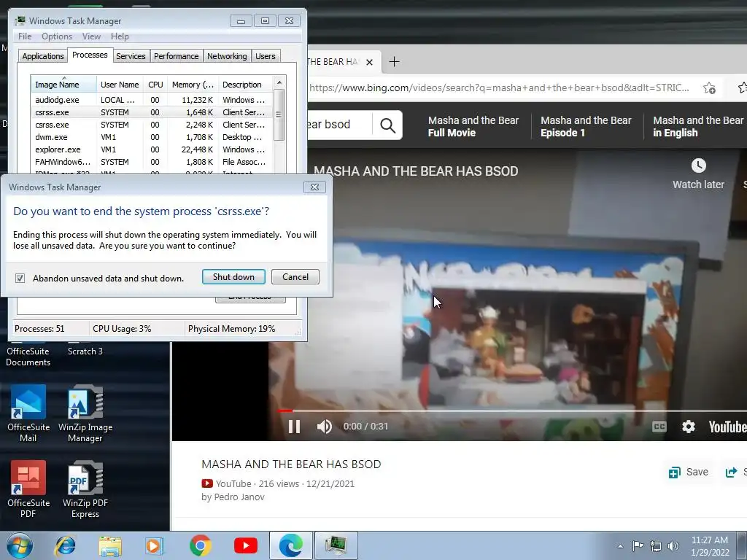Switch to Microsoft Edge in taskbar
This screenshot has height=560, width=747.
(x=291, y=545)
